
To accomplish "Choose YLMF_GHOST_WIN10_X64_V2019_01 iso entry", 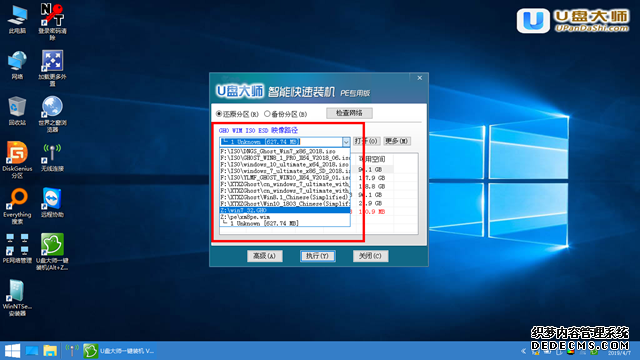I will 285,178.
